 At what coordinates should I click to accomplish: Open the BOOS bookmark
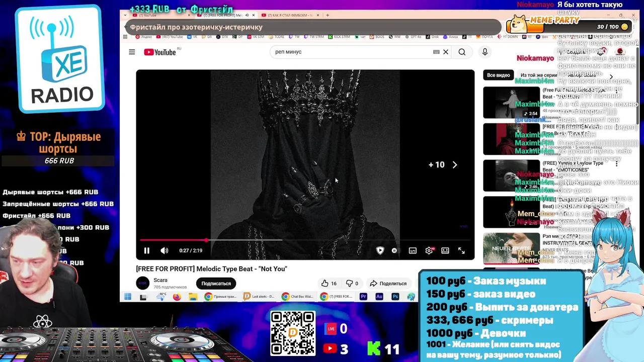pyautogui.click(x=377, y=37)
